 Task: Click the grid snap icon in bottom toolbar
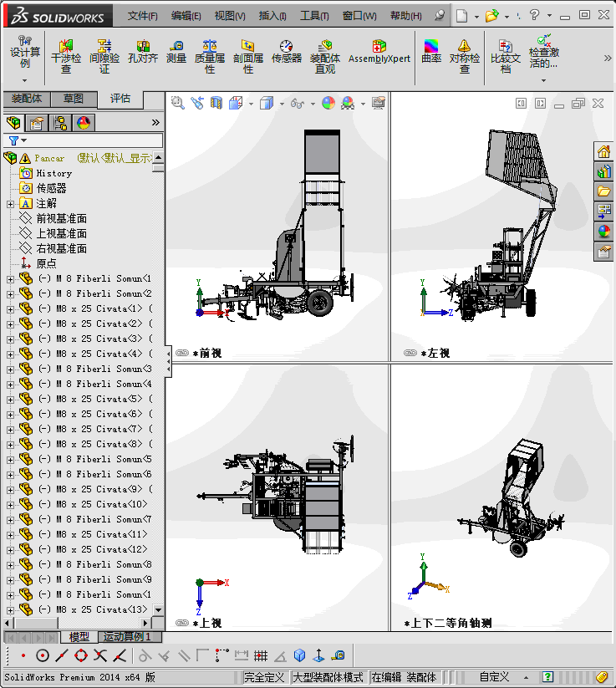(261, 655)
